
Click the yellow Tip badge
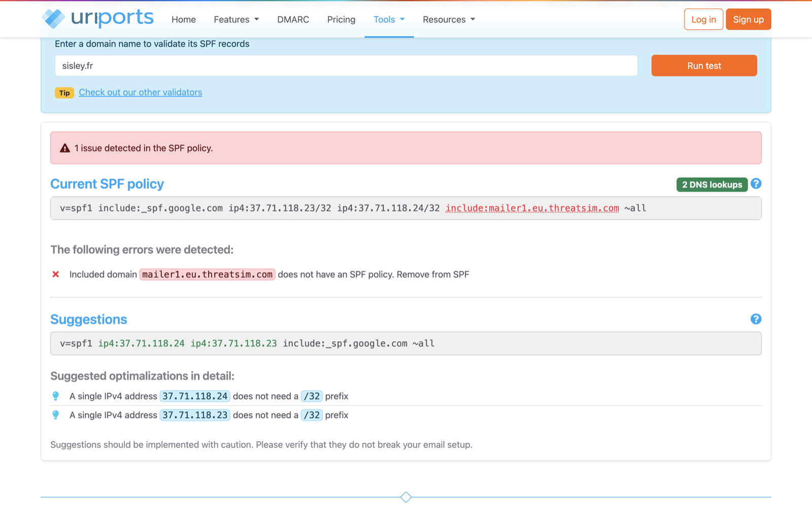(64, 93)
